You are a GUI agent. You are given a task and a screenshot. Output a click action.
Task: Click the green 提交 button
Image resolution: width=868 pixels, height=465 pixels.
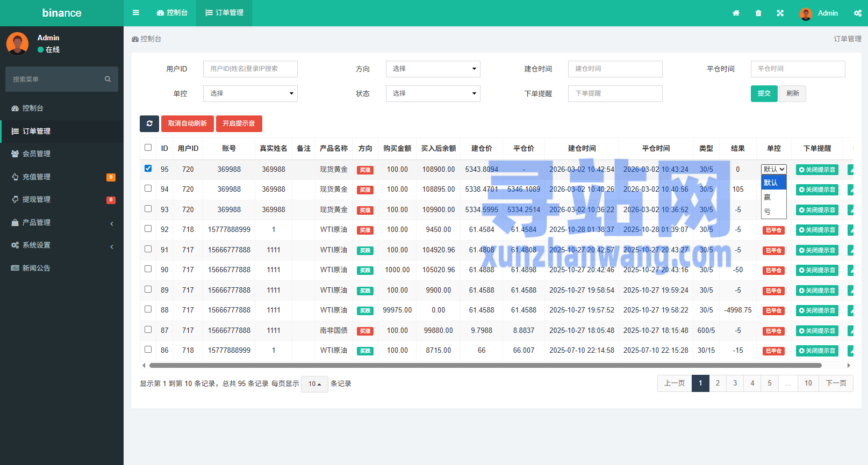764,93
